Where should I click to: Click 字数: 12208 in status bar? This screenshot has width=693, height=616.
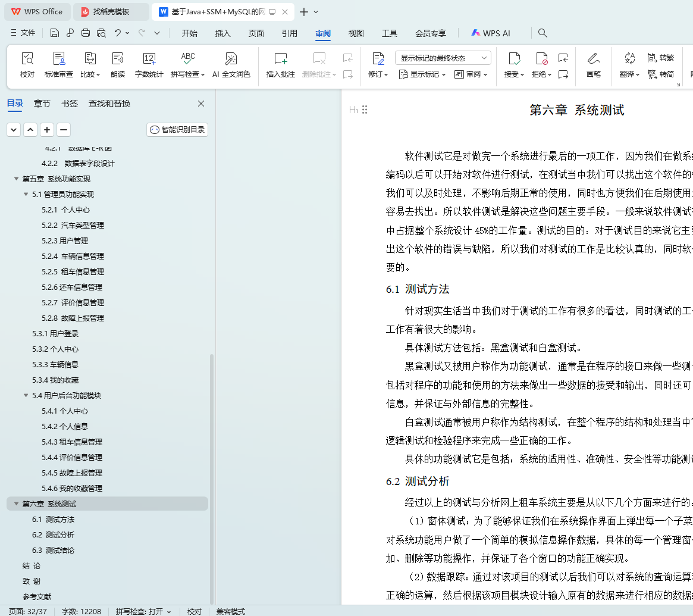[x=81, y=611]
